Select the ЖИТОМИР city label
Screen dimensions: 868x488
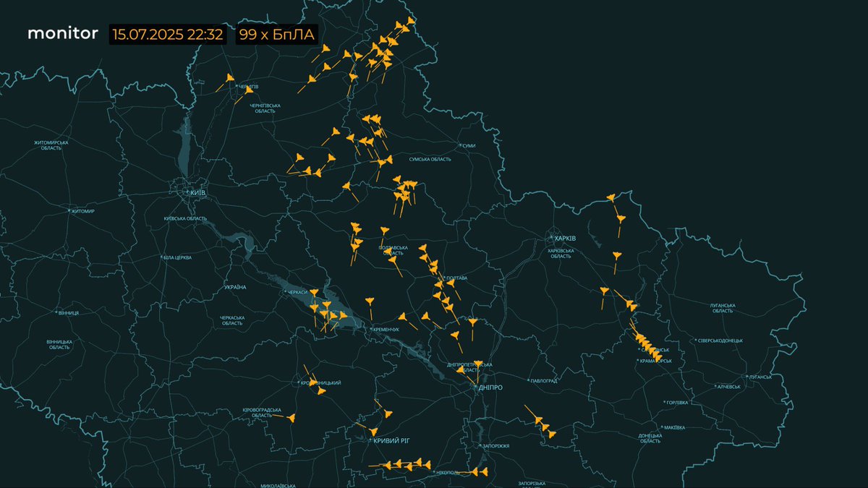(82, 211)
